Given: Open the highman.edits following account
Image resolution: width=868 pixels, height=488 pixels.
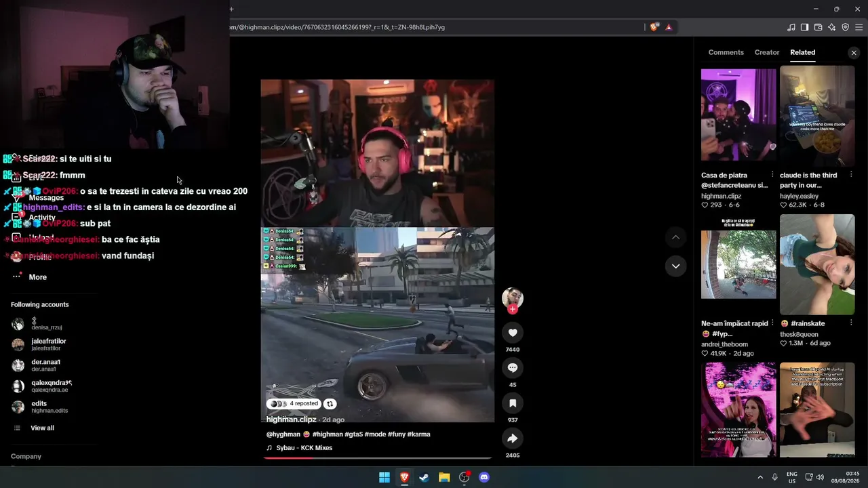Looking at the screenshot, I should click(x=40, y=407).
